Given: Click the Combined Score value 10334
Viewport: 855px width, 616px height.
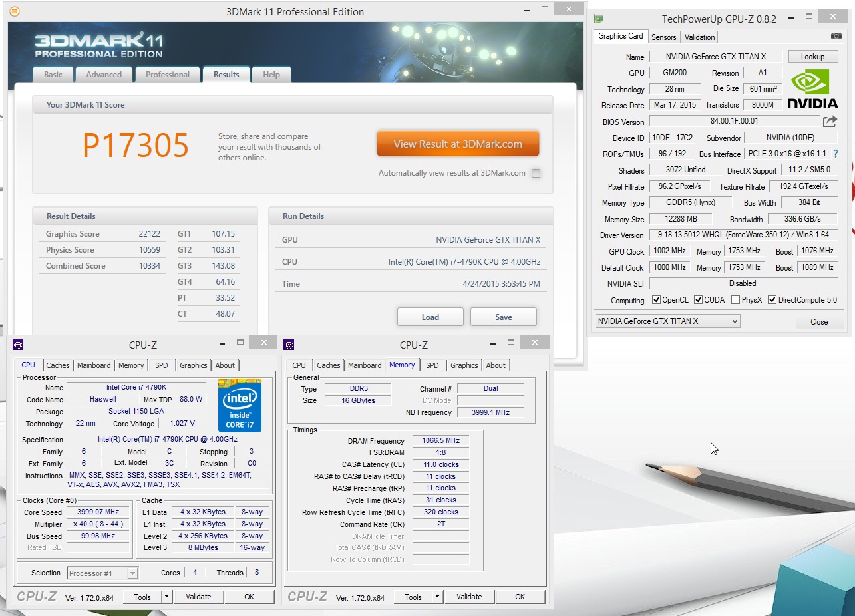Looking at the screenshot, I should (150, 266).
